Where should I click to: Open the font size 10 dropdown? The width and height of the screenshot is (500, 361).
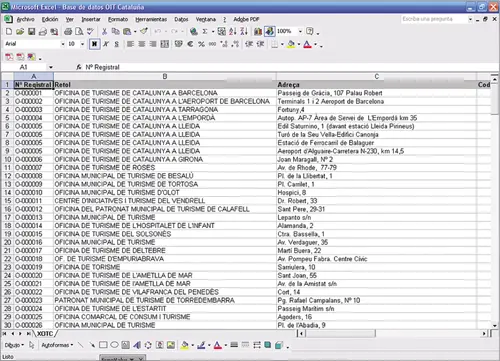pos(82,44)
